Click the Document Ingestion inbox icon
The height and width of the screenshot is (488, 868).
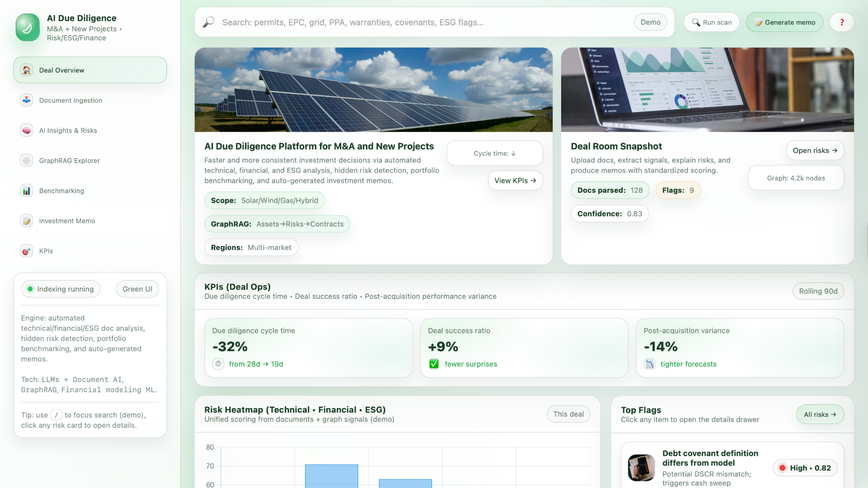point(26,100)
